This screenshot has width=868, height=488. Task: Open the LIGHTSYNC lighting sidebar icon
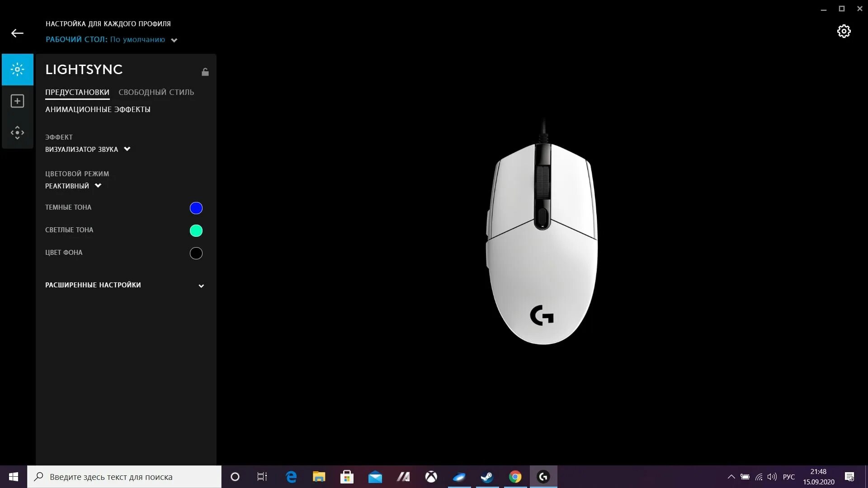tap(17, 70)
